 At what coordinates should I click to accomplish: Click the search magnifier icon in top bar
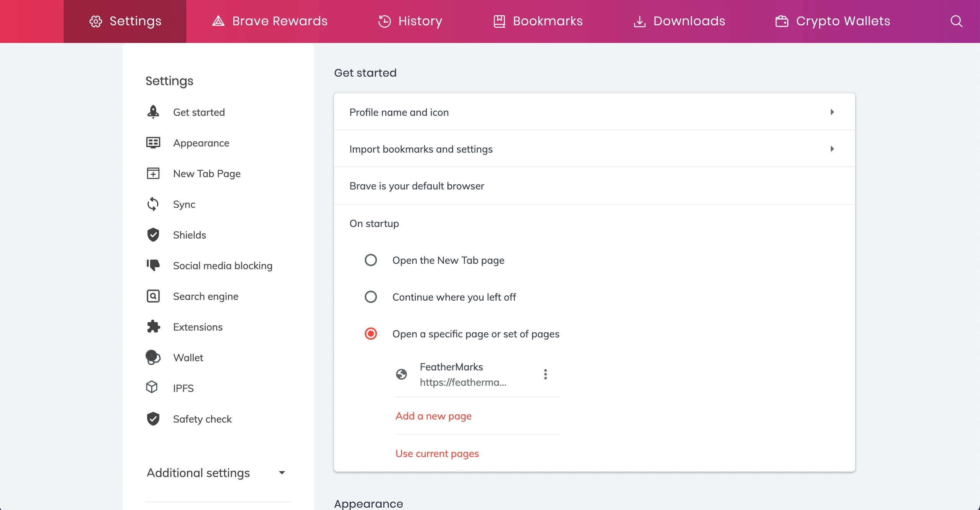[x=956, y=21]
